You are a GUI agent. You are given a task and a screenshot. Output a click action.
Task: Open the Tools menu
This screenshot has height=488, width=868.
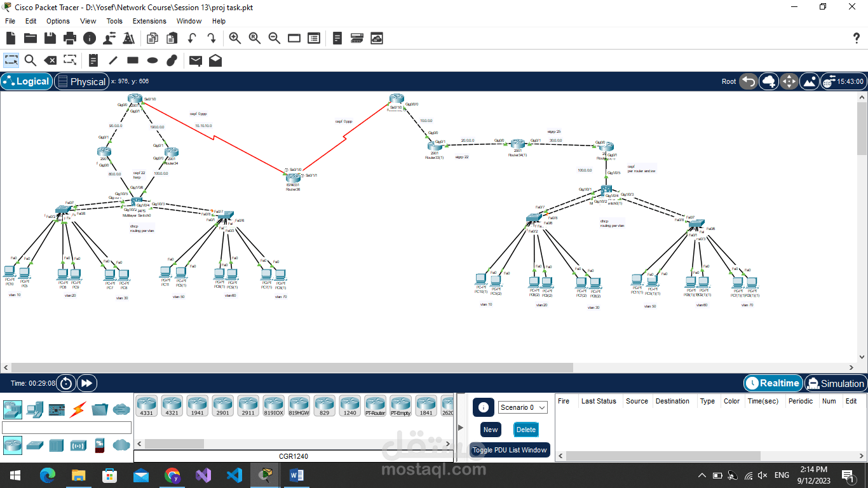pyautogui.click(x=114, y=21)
